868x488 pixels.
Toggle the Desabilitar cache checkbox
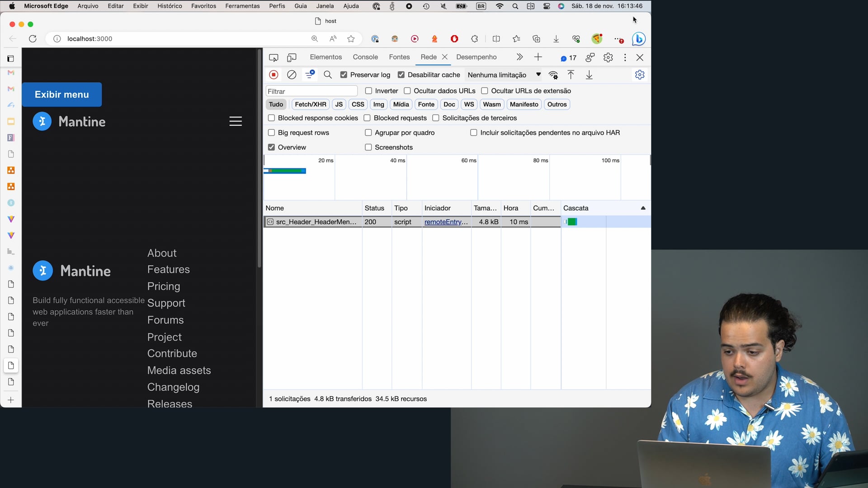401,75
